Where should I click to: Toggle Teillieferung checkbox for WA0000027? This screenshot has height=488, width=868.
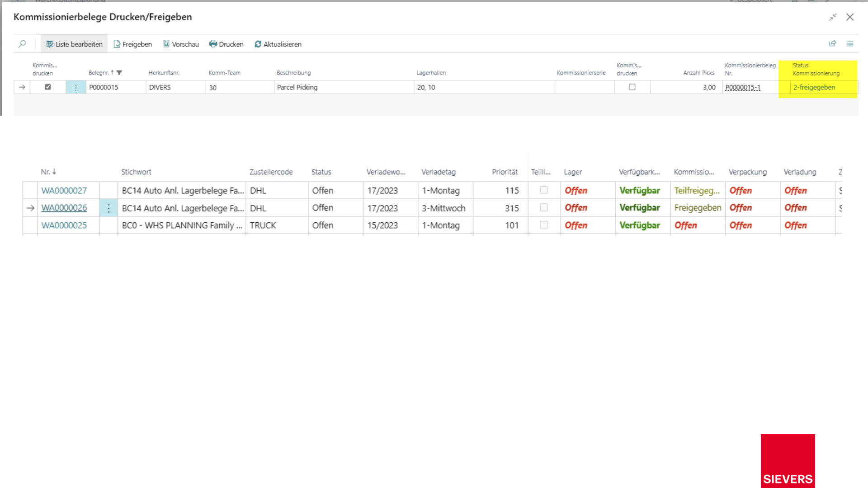coord(544,190)
